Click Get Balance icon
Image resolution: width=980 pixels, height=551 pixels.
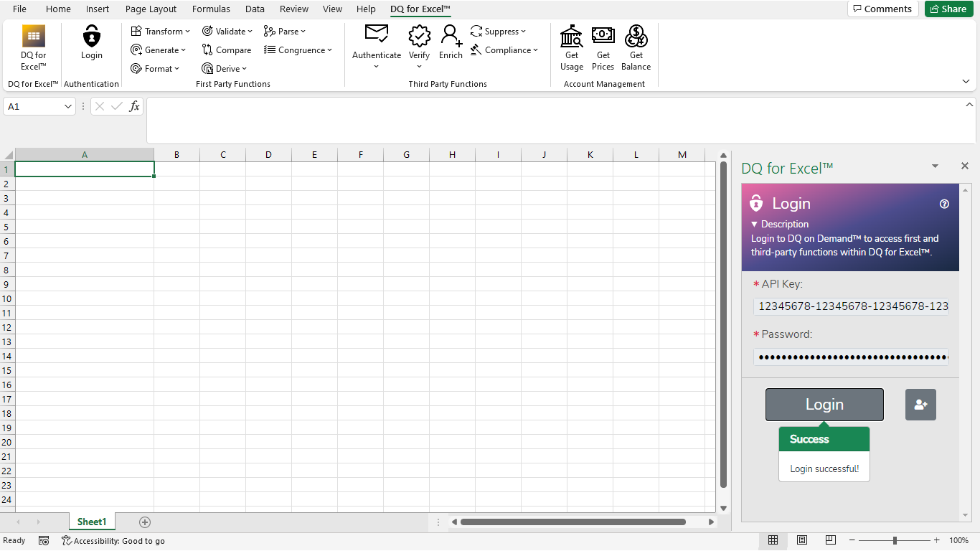[x=636, y=36]
